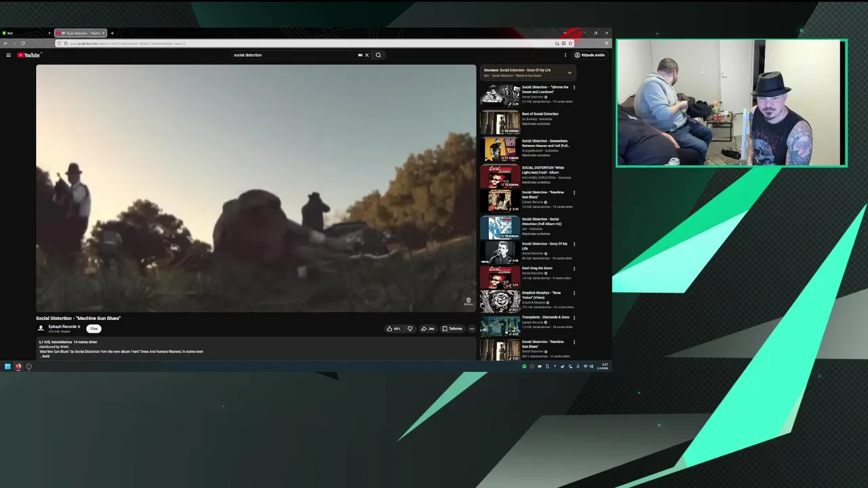Focus the search field containing social distortion
The width and height of the screenshot is (868, 488).
295,55
